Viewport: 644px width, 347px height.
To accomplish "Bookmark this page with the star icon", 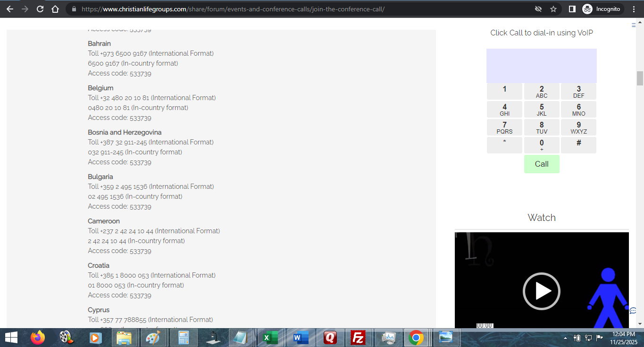I will click(x=553, y=9).
